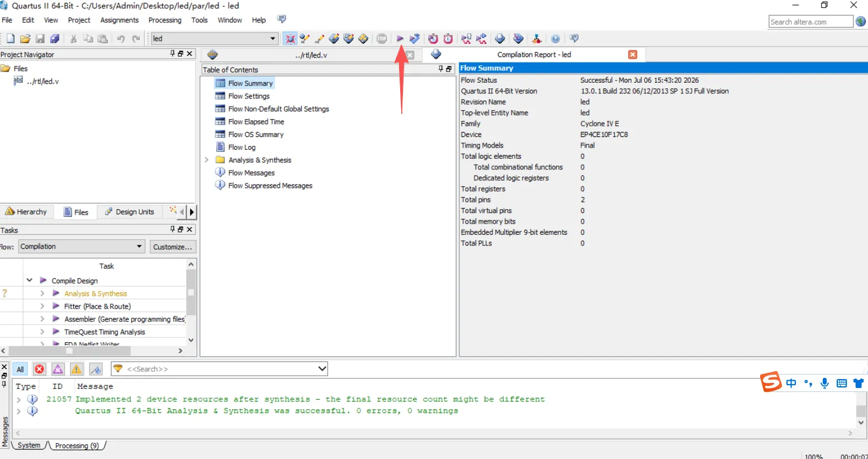Open the Assignments menu
The width and height of the screenshot is (868, 459).
(x=120, y=20)
